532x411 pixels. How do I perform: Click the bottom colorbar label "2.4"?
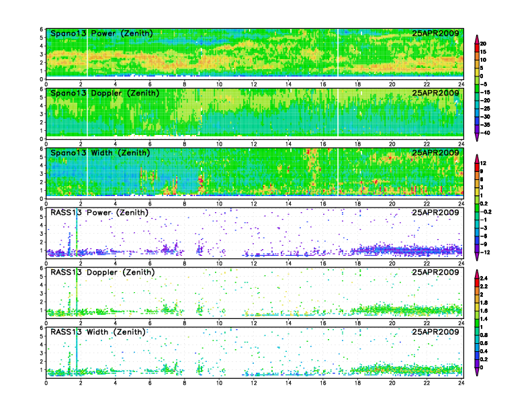coord(484,279)
